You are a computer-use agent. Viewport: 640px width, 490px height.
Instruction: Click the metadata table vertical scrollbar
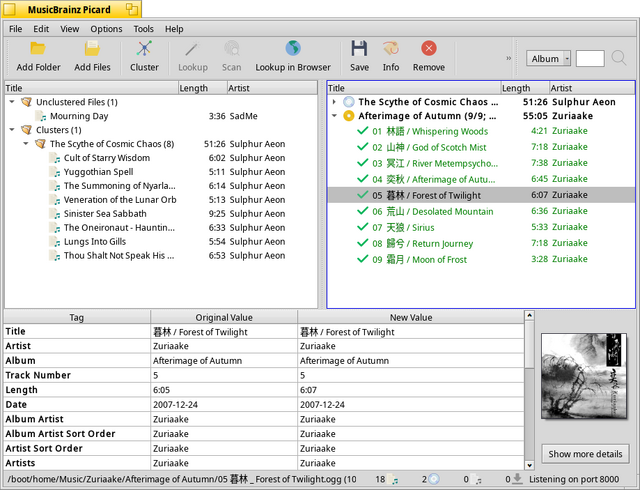(x=529, y=390)
